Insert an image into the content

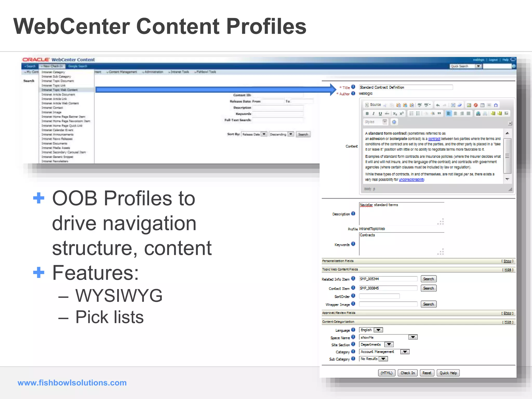(469, 105)
